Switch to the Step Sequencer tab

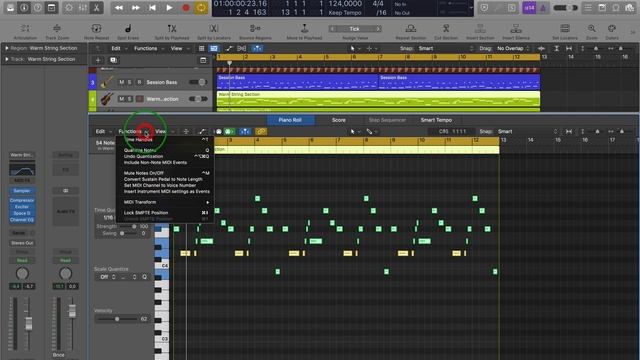(x=387, y=120)
